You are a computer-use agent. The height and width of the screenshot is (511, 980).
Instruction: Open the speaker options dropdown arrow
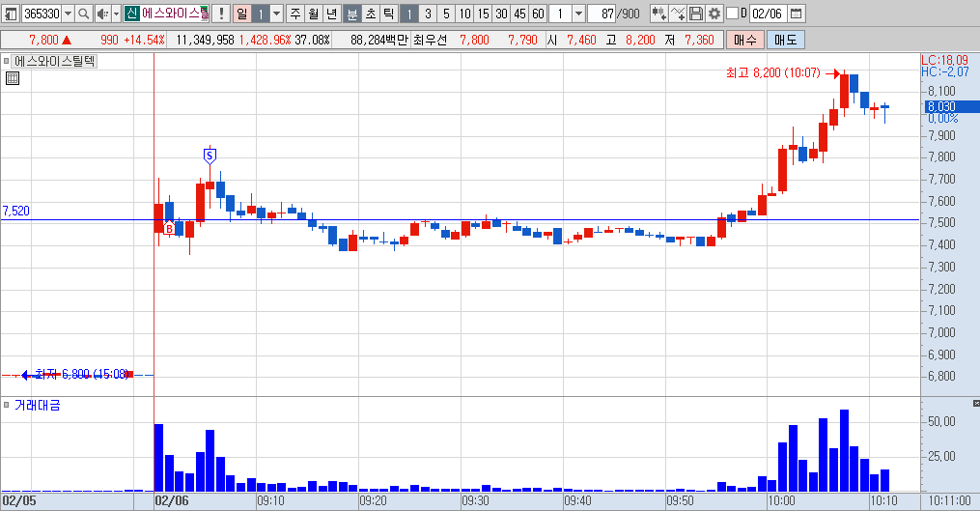pos(116,14)
